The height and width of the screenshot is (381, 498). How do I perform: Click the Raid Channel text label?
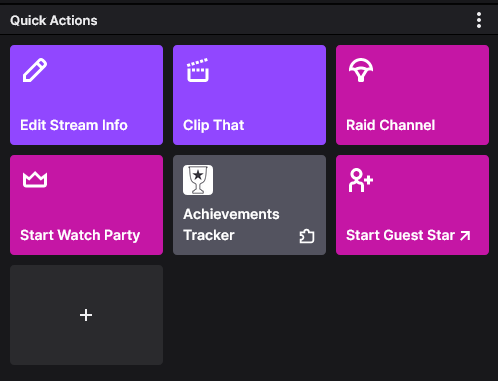(x=391, y=125)
